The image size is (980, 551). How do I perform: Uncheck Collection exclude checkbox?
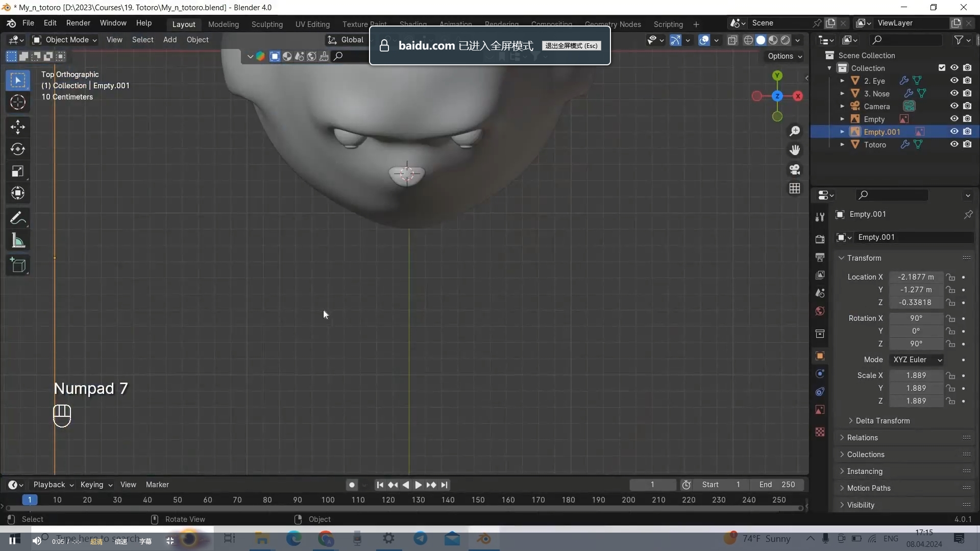point(942,68)
